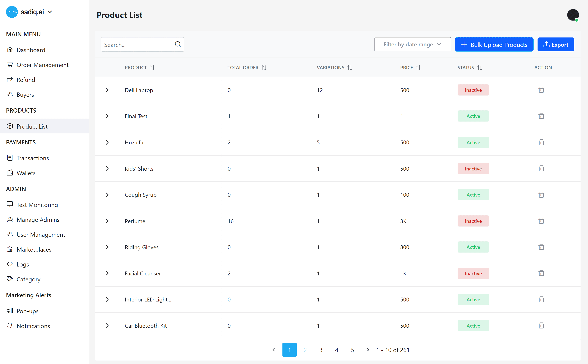
Task: Click Active status badge for Huzaifa
Action: click(x=473, y=142)
